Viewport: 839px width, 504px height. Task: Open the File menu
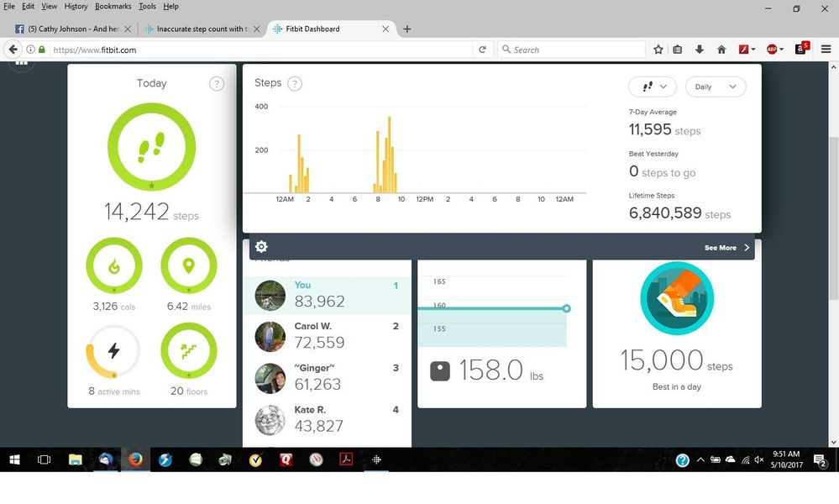[x=9, y=7]
